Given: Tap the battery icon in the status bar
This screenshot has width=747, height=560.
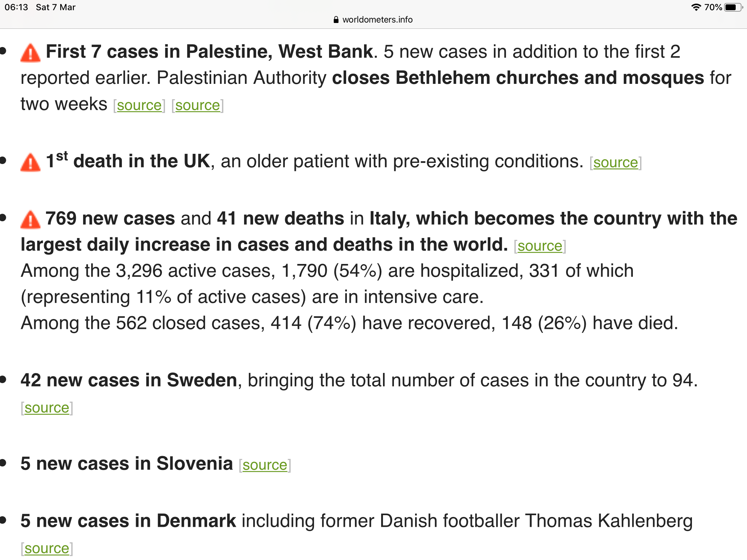Looking at the screenshot, I should 732,7.
